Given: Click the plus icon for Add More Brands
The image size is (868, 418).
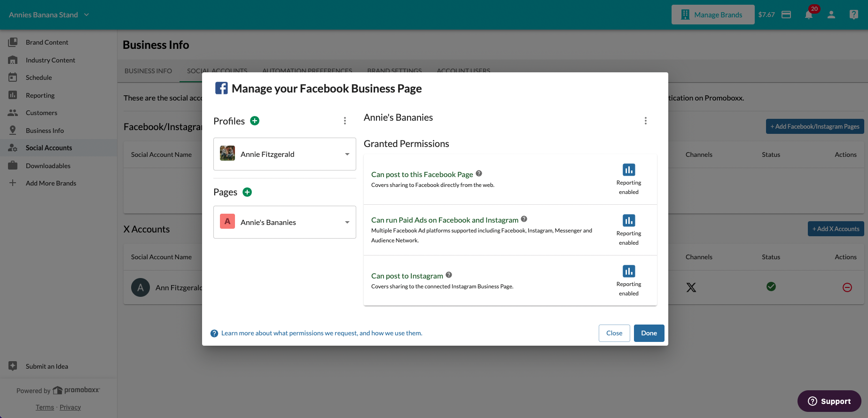Looking at the screenshot, I should [13, 183].
